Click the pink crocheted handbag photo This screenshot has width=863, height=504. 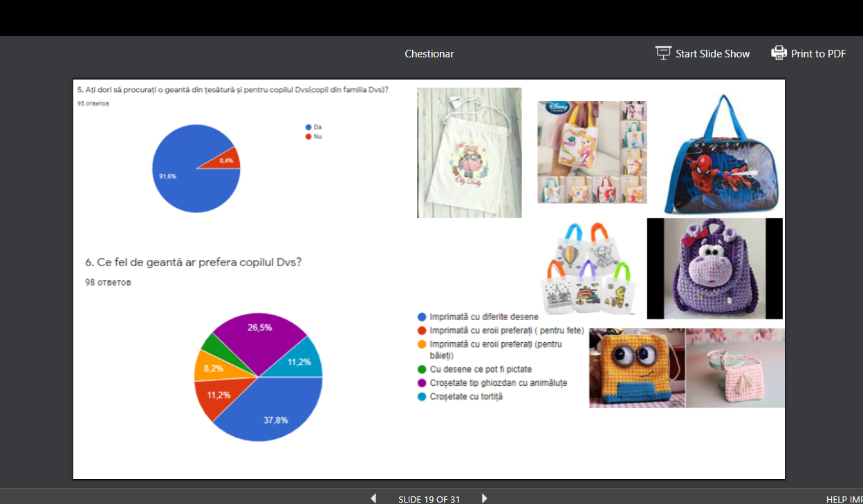(735, 368)
